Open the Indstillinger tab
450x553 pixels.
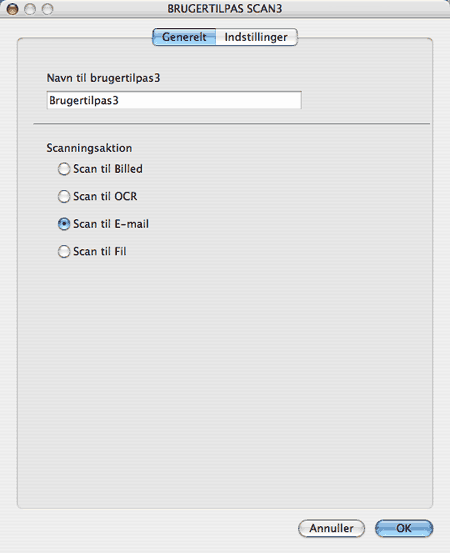point(256,37)
